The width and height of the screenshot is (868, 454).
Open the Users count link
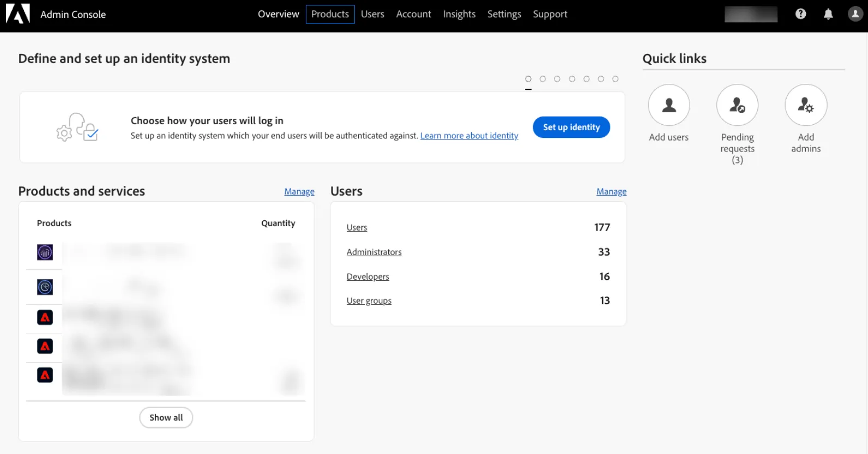point(357,227)
